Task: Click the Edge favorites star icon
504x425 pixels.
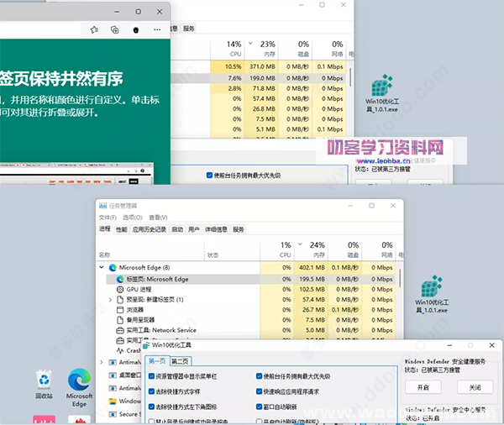Action: click(94, 30)
